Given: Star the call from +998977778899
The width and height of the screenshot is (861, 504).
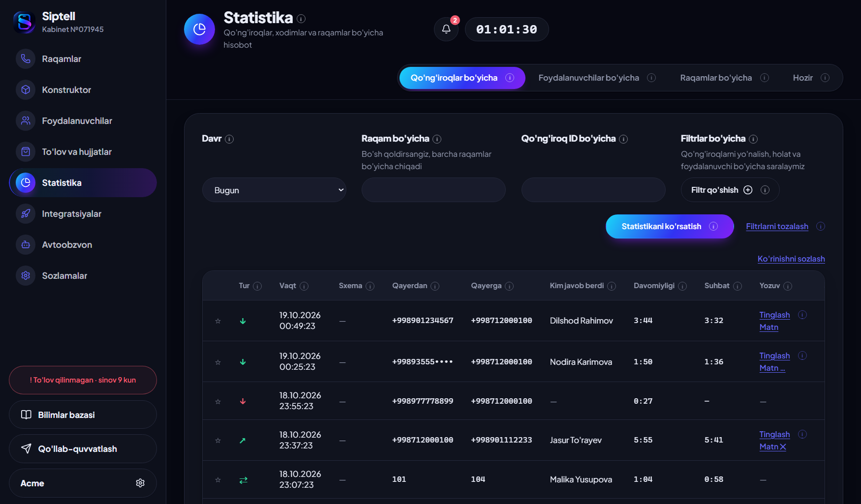Looking at the screenshot, I should (x=218, y=402).
